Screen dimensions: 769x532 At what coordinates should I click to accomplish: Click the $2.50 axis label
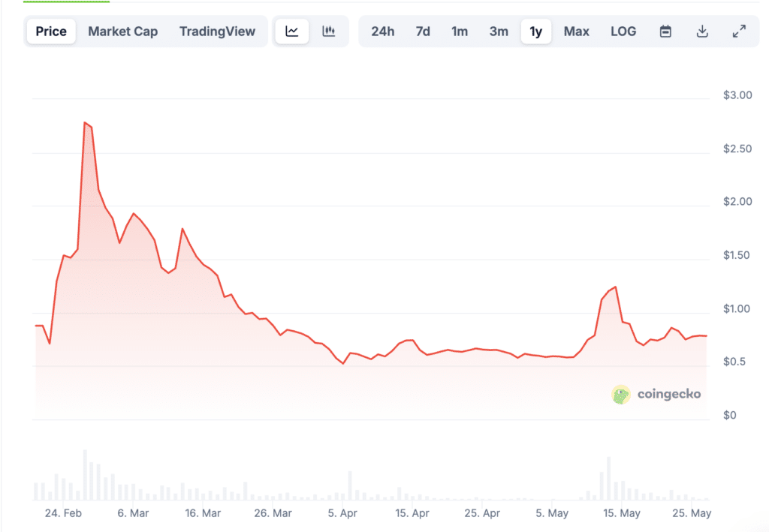(x=737, y=149)
